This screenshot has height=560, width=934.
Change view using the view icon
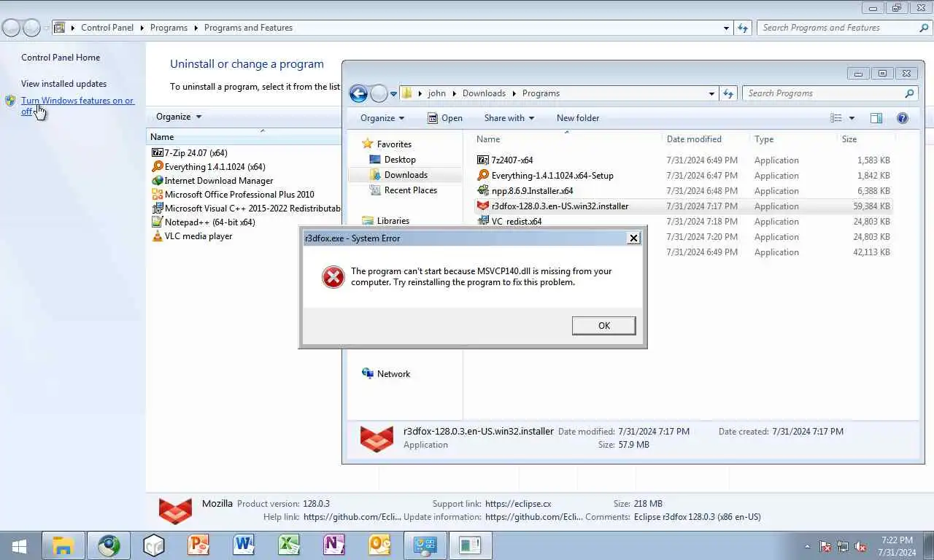836,118
